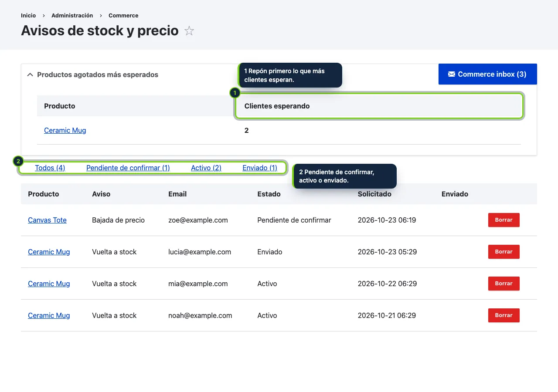This screenshot has width=558, height=392.
Task: Click the Email column header
Action: point(177,194)
